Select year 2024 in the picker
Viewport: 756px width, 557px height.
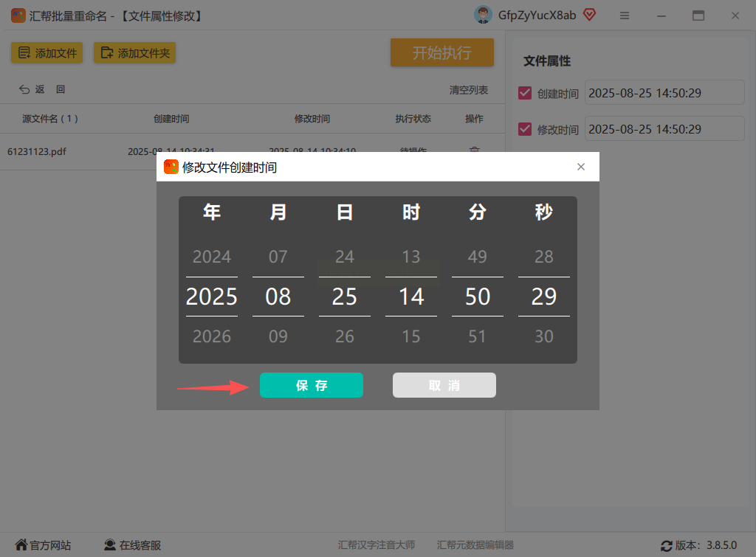pyautogui.click(x=212, y=256)
